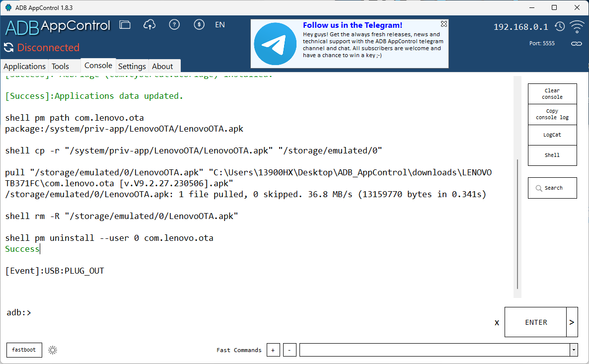The width and height of the screenshot is (589, 364).
Task: Click the ENTER button
Action: pos(536,322)
